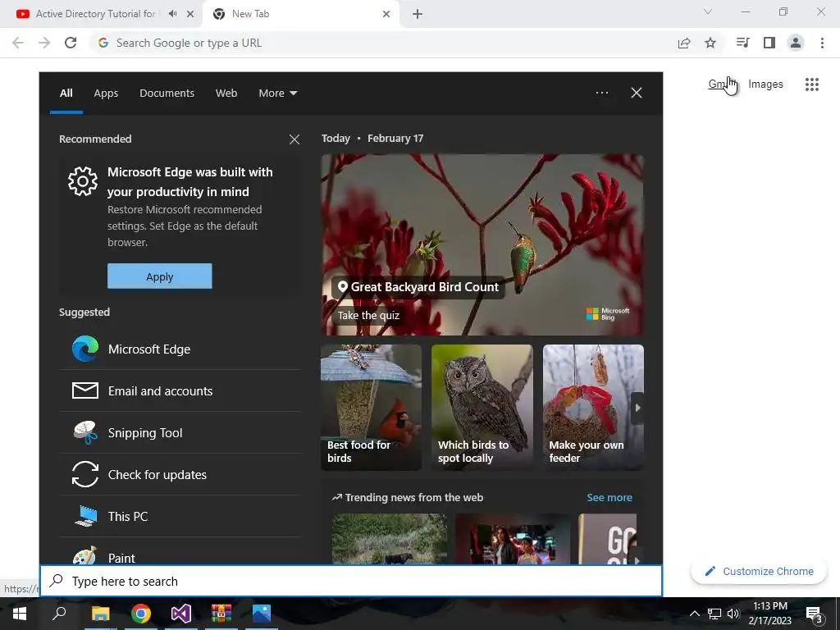Click the gear icon in the Edge recommendation
The width and height of the screenshot is (840, 630).
(x=83, y=181)
